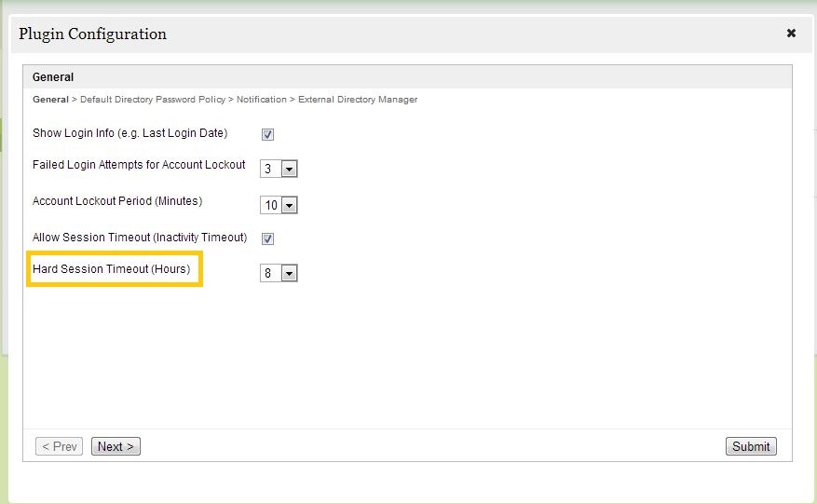The width and height of the screenshot is (817, 504).
Task: Open the Hard Session Timeout hours dropdown
Action: pyautogui.click(x=279, y=274)
